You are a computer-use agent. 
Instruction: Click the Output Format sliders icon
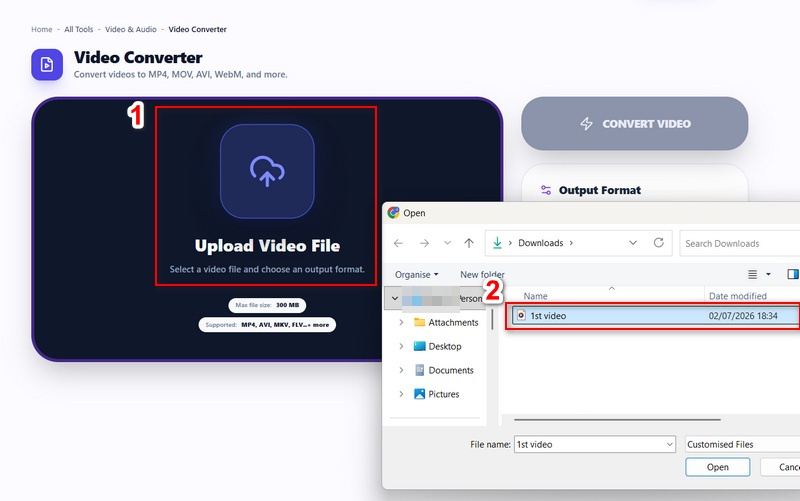(546, 190)
